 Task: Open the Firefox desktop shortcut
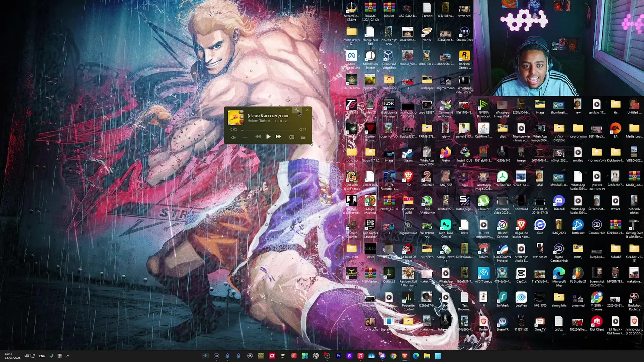click(x=446, y=155)
